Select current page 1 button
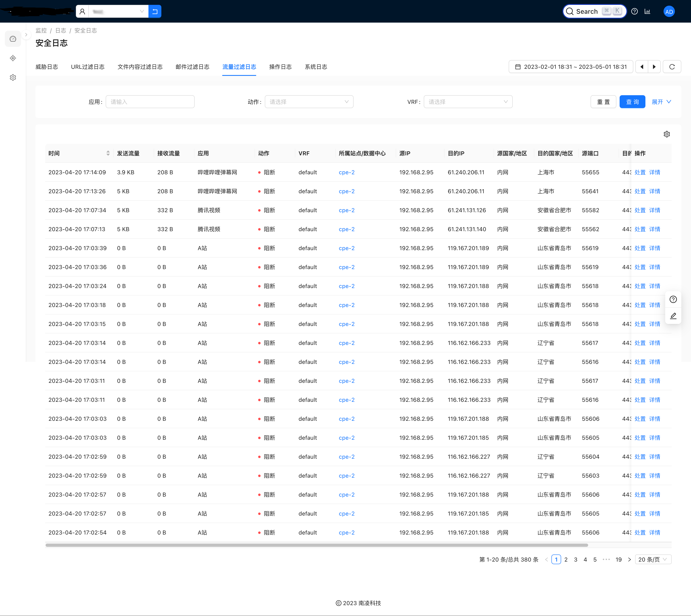 point(556,560)
